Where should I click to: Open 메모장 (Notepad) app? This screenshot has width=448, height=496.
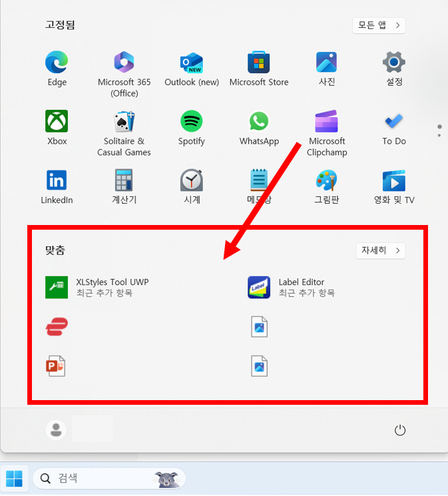pos(259,186)
